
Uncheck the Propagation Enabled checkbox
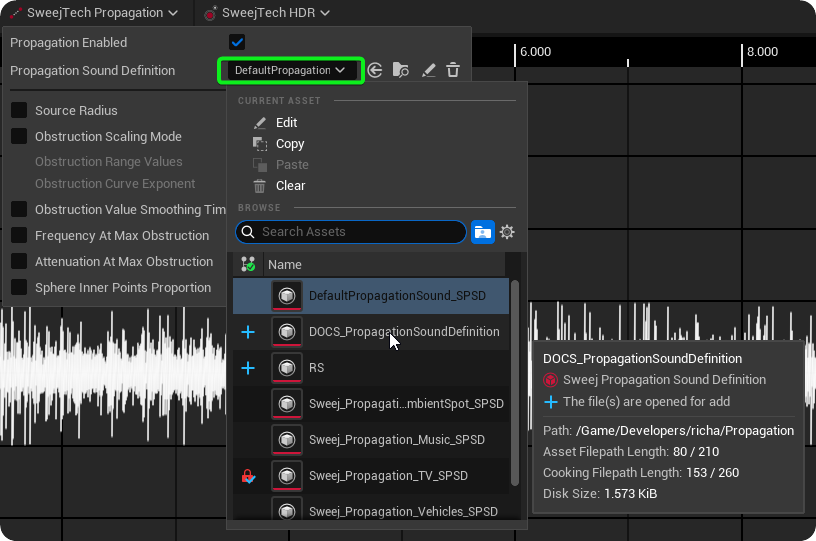pyautogui.click(x=237, y=42)
